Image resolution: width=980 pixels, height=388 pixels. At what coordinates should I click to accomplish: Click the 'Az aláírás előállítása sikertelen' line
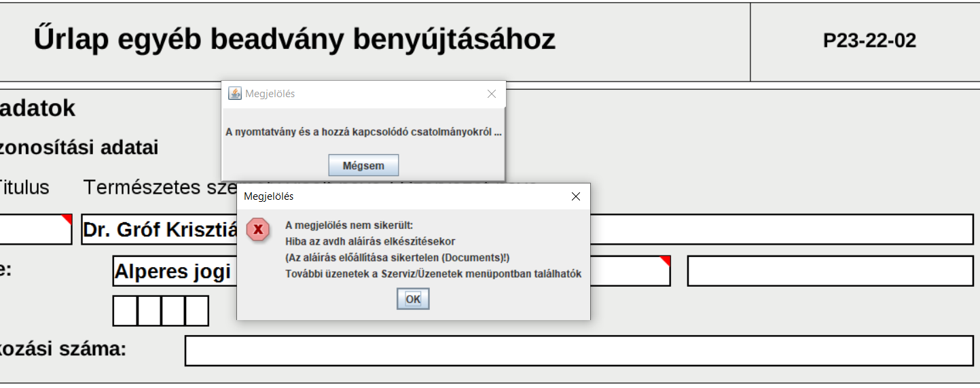click(x=397, y=258)
